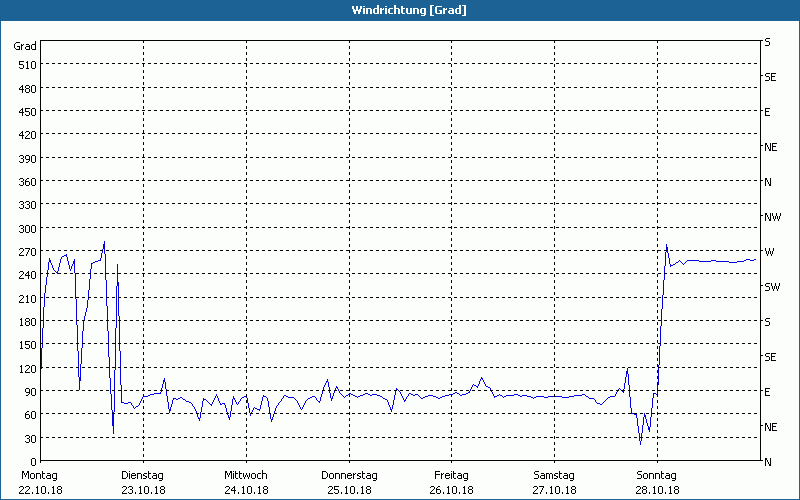Select the W compass label on the right axis
The height and width of the screenshot is (500, 800).
coord(769,252)
